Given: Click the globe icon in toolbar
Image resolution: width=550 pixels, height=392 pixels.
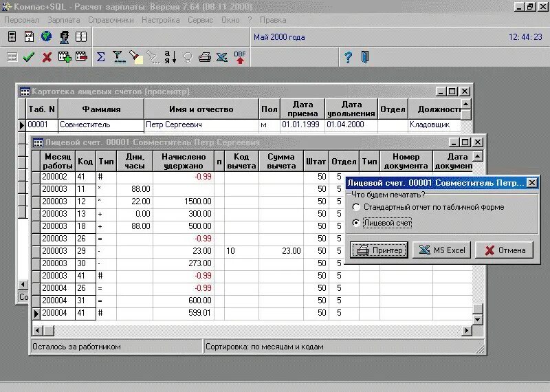Looking at the screenshot, I should (x=46, y=36).
